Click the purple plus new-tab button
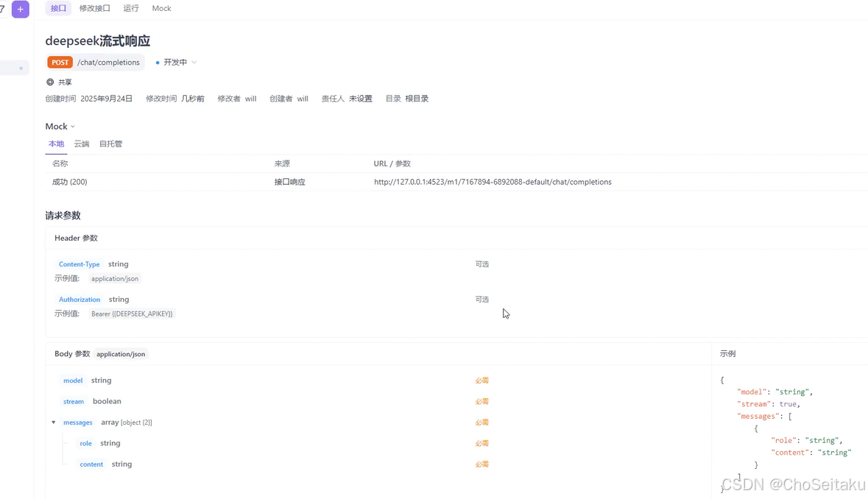Screen dimensions: 868x499 [x=21, y=9]
